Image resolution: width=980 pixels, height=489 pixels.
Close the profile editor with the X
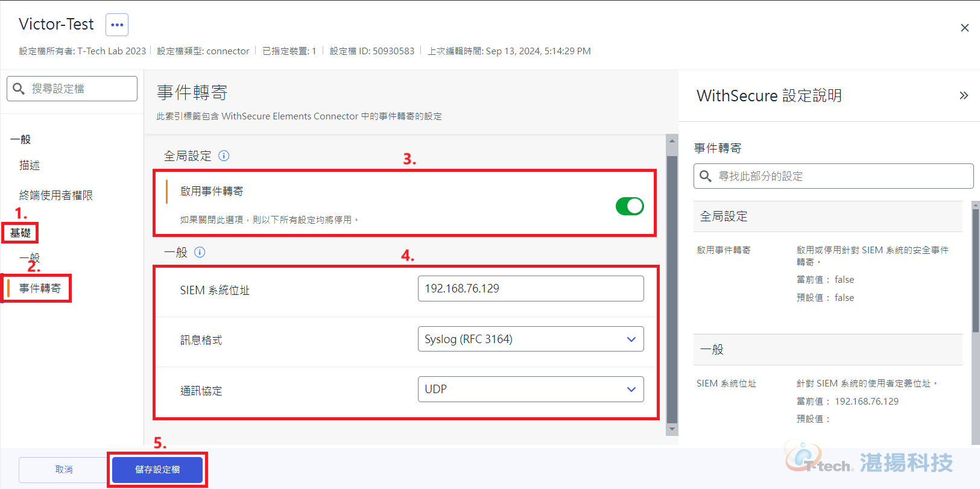pyautogui.click(x=964, y=28)
